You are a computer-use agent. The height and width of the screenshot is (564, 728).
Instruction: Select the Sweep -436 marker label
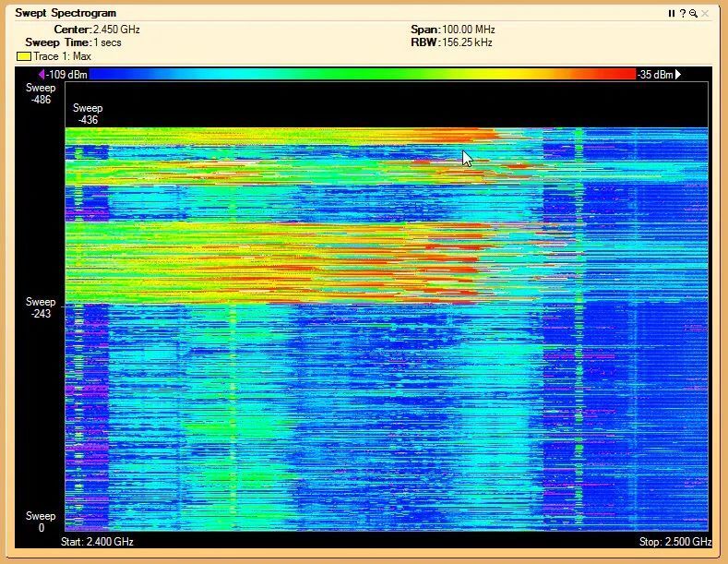coord(88,114)
